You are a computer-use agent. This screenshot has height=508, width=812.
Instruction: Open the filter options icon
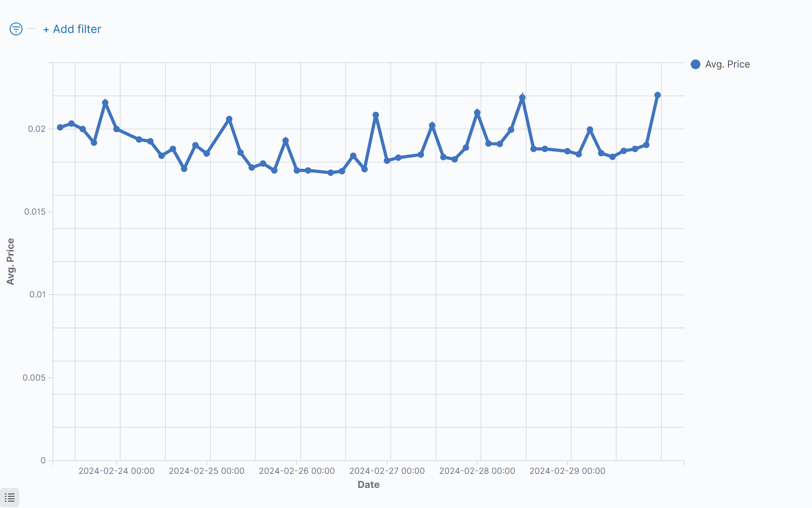pyautogui.click(x=16, y=29)
